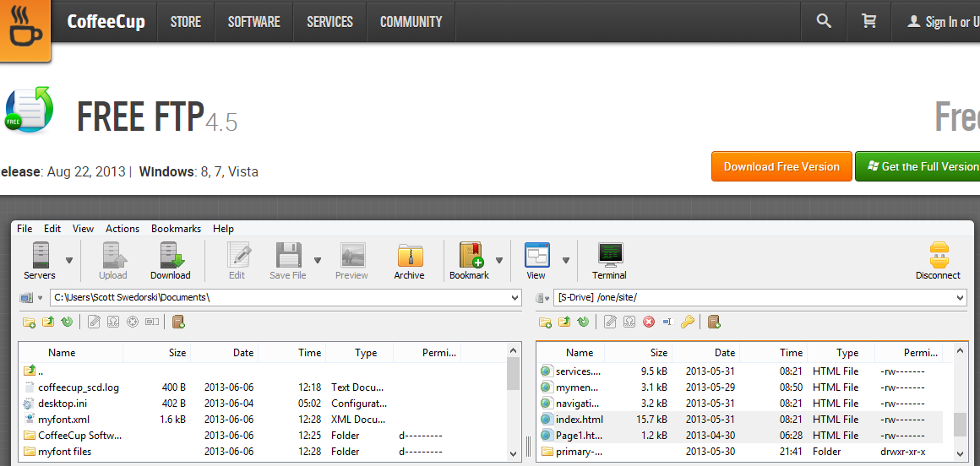Add bookmark icon in remote pane toolbar
980x466 pixels.
click(x=715, y=322)
